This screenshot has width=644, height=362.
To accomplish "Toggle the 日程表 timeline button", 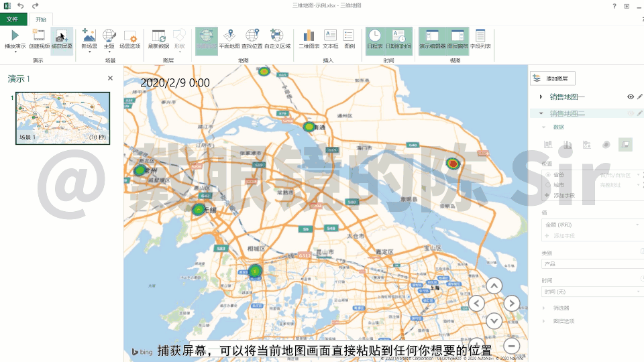I will tap(374, 40).
